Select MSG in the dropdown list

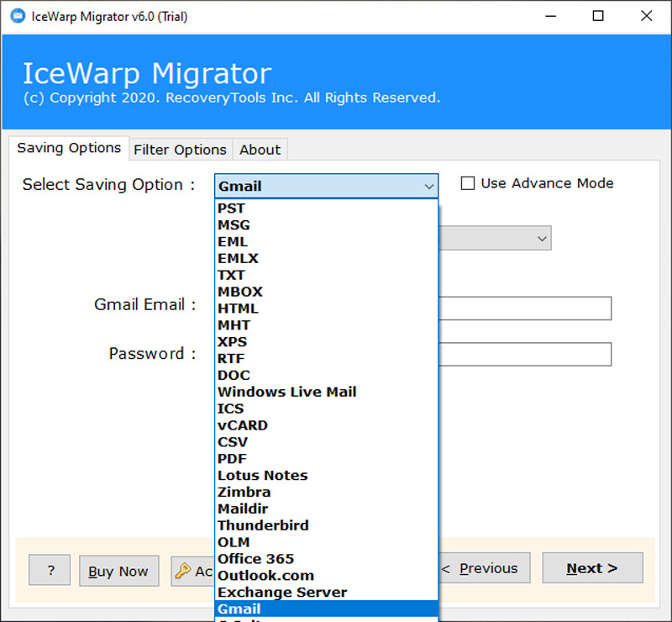326,225
